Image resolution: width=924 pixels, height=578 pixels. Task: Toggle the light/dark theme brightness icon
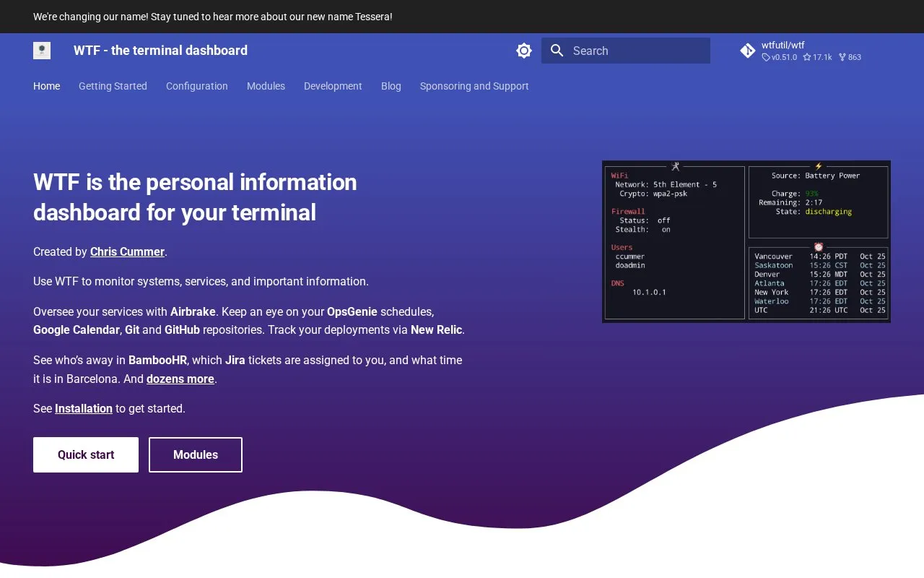[x=524, y=51]
